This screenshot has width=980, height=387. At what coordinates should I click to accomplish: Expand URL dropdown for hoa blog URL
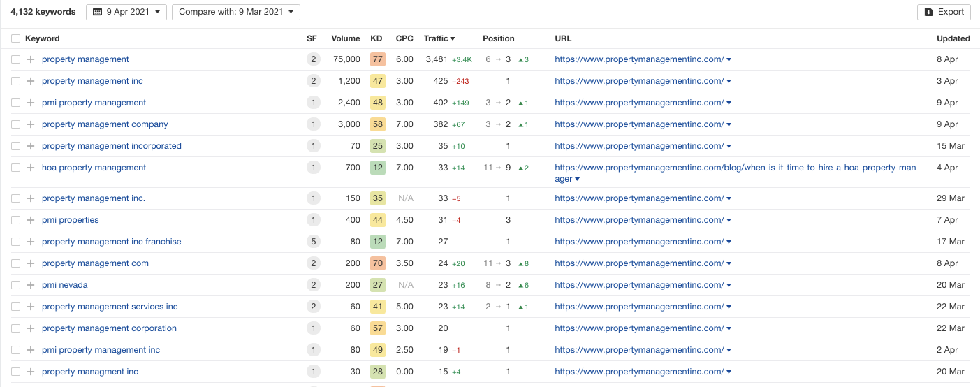(578, 180)
